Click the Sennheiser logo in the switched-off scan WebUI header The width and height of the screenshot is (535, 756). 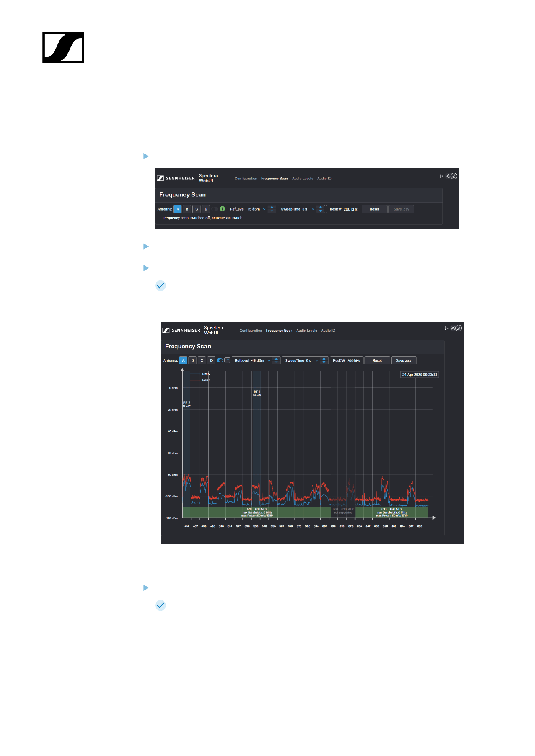coord(176,178)
